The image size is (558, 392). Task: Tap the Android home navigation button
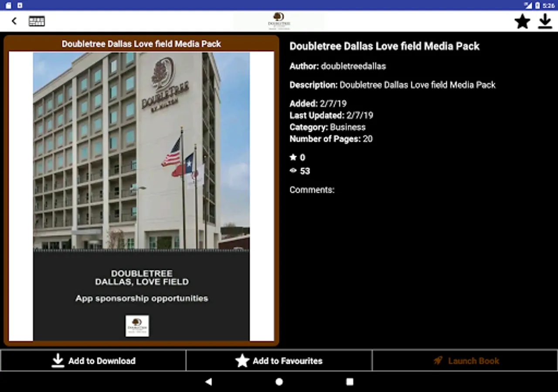tap(279, 382)
